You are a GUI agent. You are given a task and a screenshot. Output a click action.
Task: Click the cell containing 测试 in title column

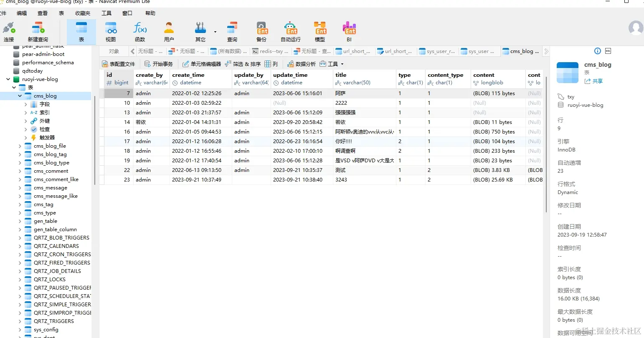[364, 170]
